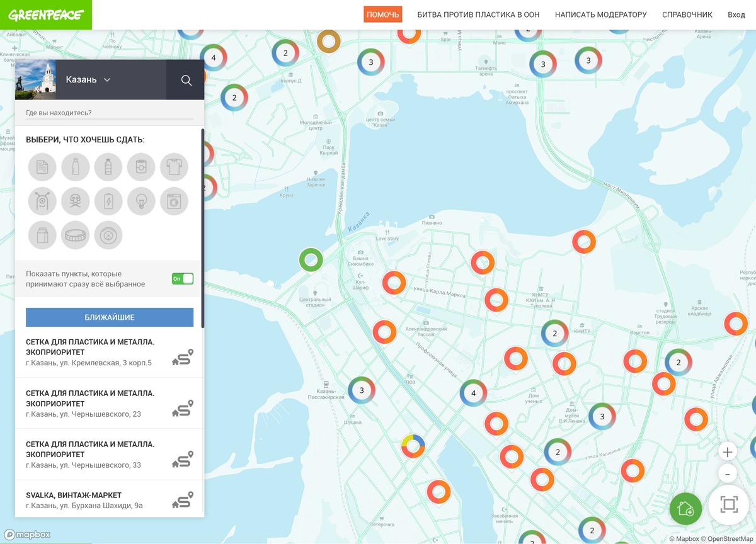Click the fullscreen map frame icon

[x=729, y=504]
